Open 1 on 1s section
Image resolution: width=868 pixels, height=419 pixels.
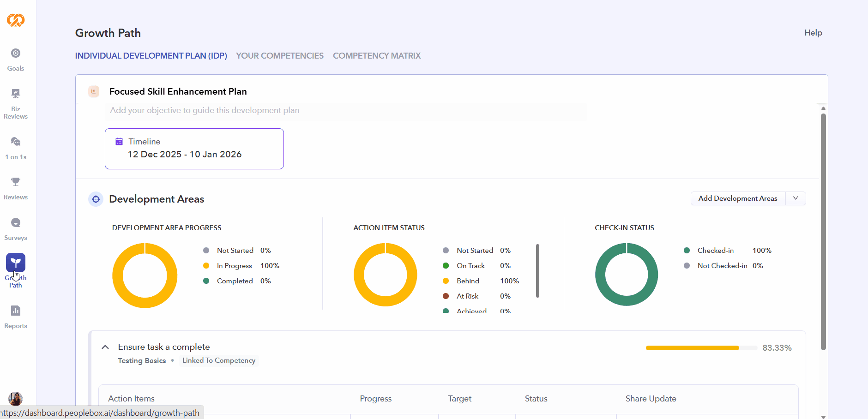16,148
